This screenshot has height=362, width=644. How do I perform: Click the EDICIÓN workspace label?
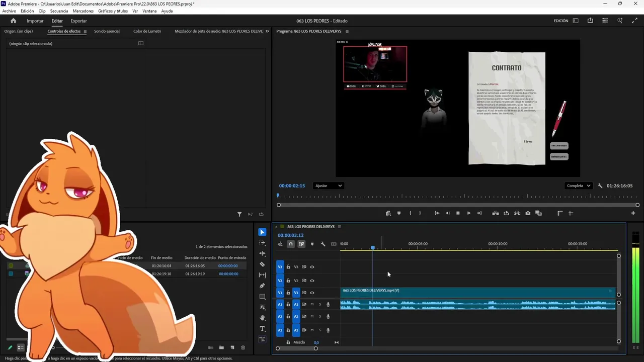[561, 21]
